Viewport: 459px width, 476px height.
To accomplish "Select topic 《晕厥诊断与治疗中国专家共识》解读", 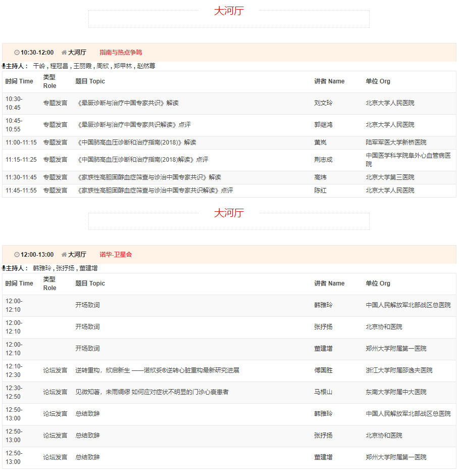I will [127, 103].
